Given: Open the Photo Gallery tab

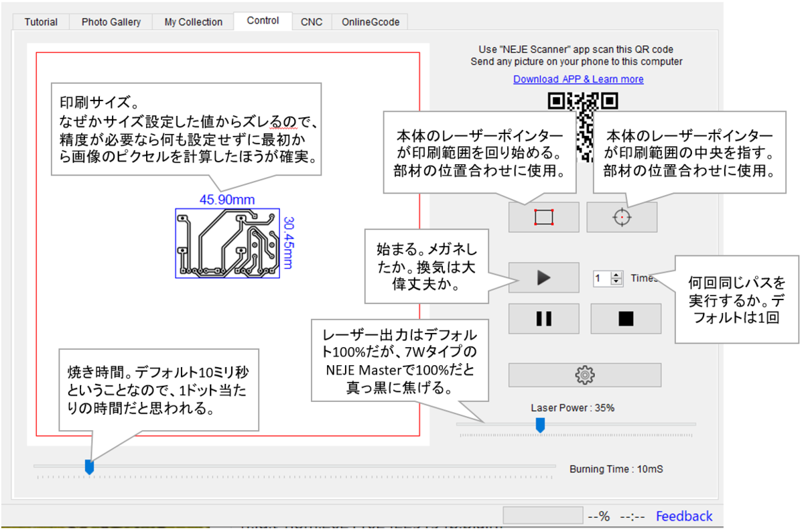Looking at the screenshot, I should point(111,22).
